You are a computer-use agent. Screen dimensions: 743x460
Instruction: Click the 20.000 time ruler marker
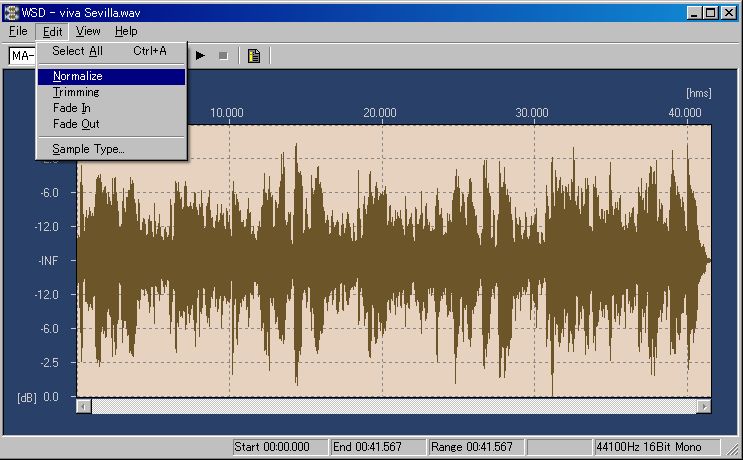click(380, 113)
